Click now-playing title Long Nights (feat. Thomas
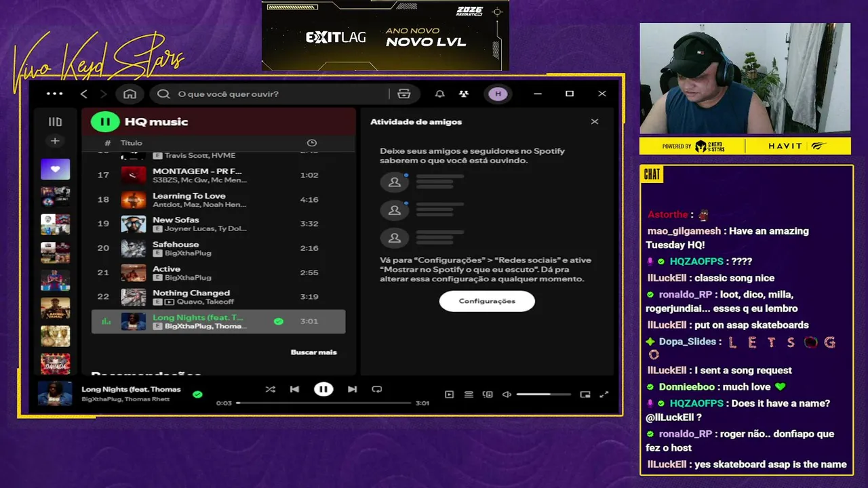The width and height of the screenshot is (868, 488). [x=132, y=389]
